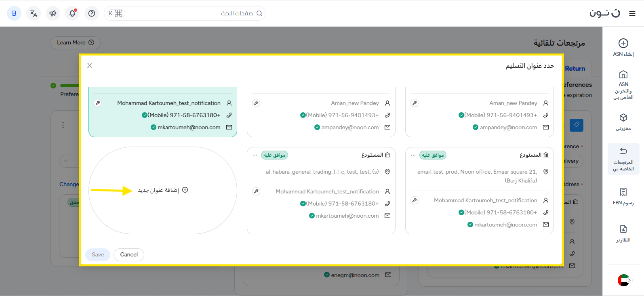Open the hamburger menu beside the noon logo
This screenshot has width=644, height=296.
coord(632,13)
